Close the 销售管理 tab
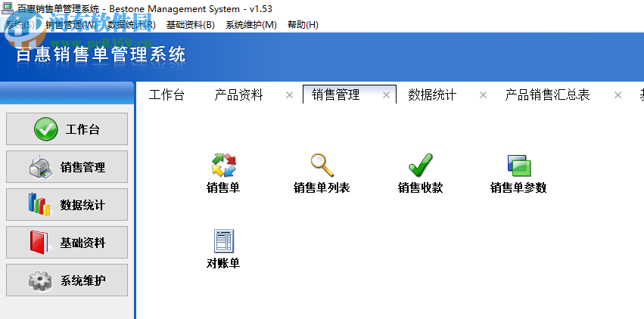The width and height of the screenshot is (644, 319). (x=386, y=95)
